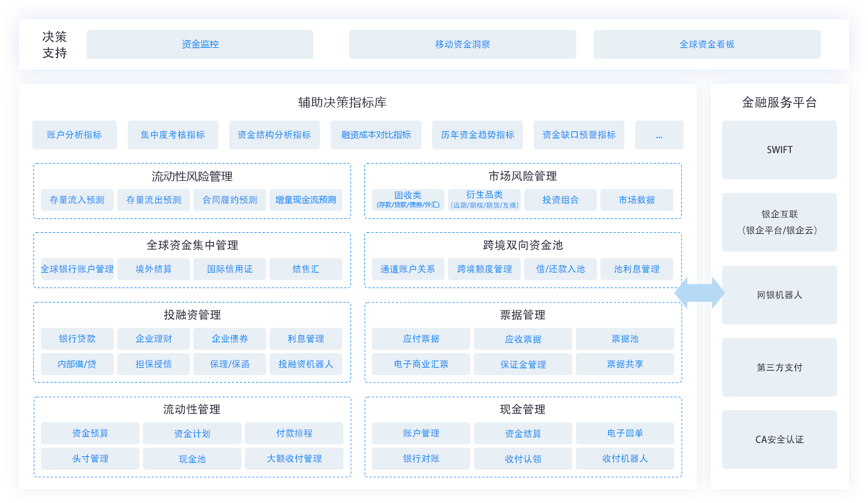This screenshot has height=503, width=868.
Task: Expand the 跨境双向资金池 section
Action: pos(523,245)
